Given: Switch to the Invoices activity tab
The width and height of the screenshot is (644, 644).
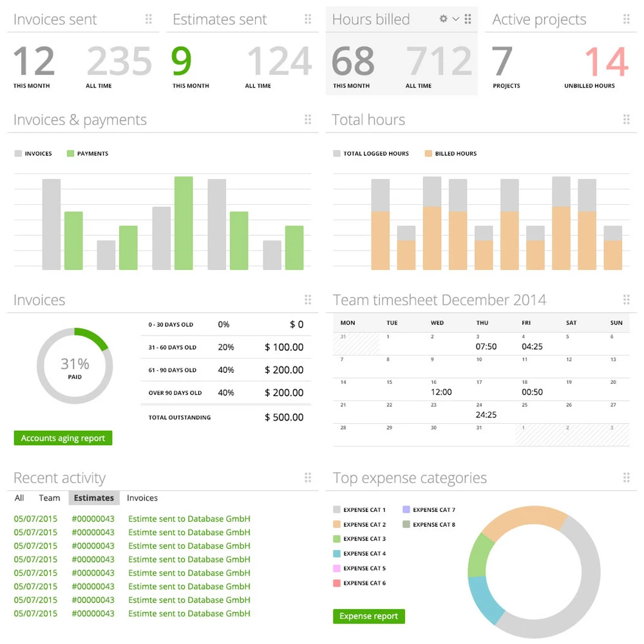Looking at the screenshot, I should click(142, 498).
